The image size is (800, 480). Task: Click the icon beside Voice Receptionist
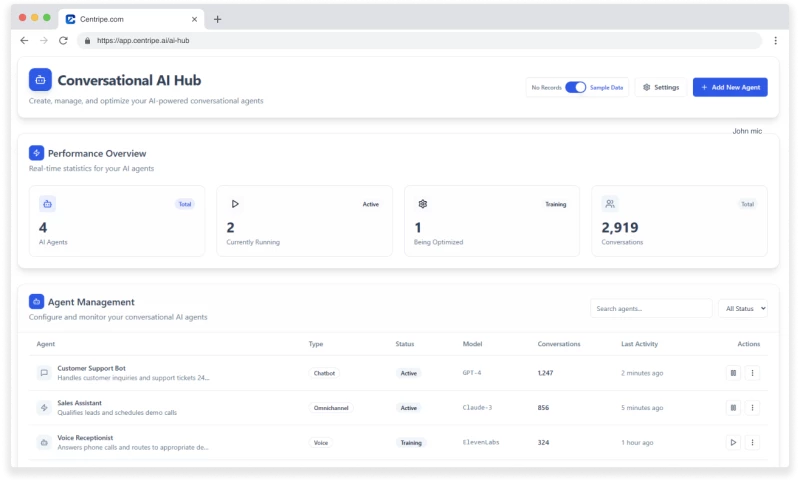click(x=44, y=442)
